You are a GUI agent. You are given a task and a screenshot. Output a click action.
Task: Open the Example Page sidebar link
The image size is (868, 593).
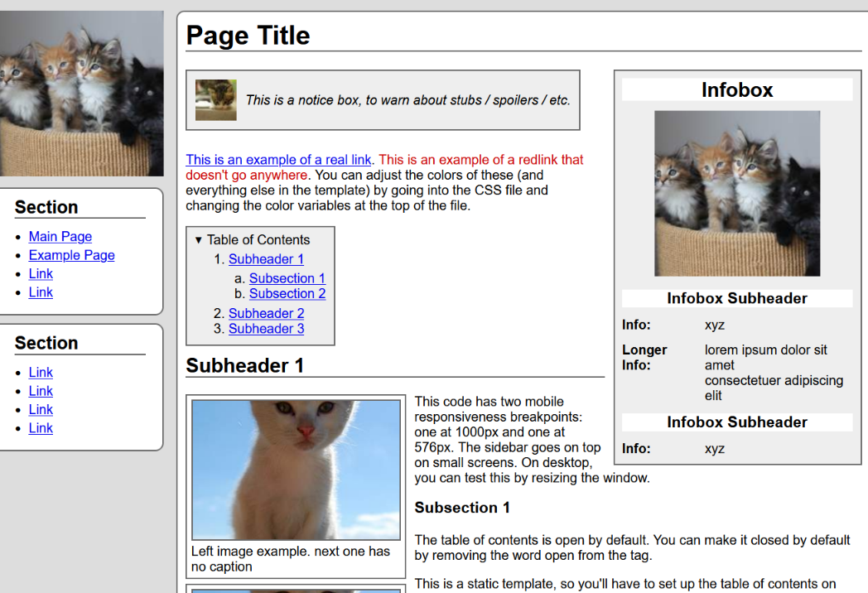pyautogui.click(x=72, y=255)
